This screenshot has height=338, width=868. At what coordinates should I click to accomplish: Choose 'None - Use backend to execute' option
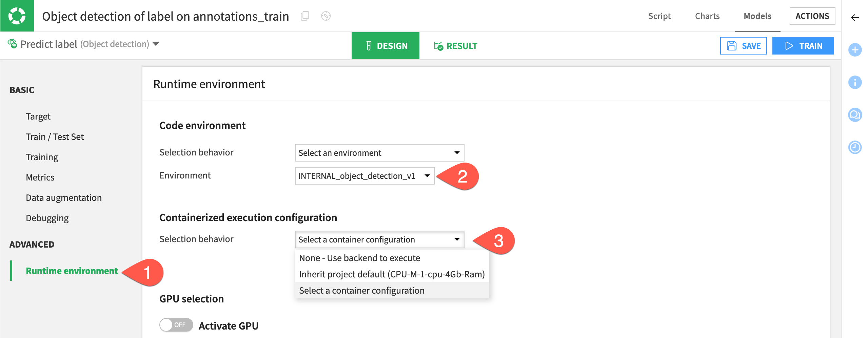(x=359, y=258)
